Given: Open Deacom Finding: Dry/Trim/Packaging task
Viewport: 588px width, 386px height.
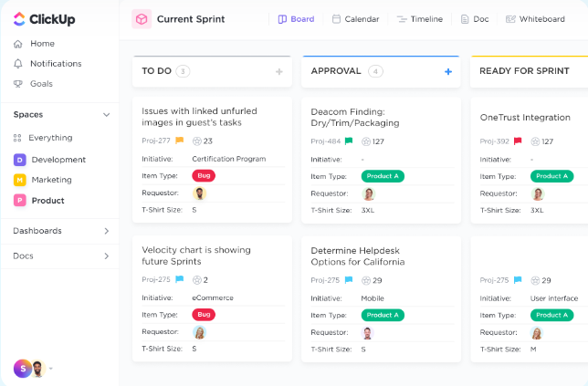Looking at the screenshot, I should [x=360, y=117].
